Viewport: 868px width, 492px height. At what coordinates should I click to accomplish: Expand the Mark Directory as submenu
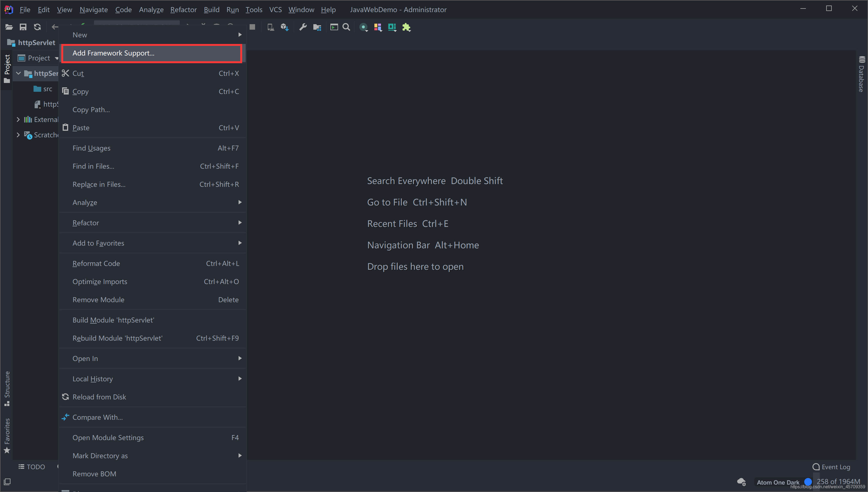(x=153, y=455)
